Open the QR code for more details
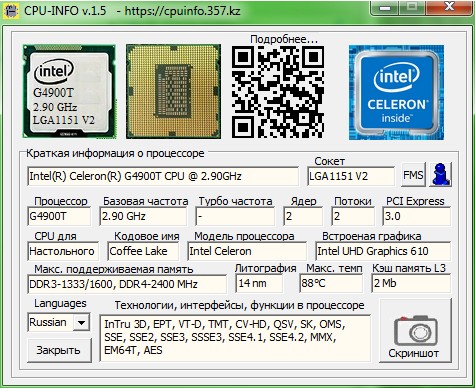 click(278, 92)
